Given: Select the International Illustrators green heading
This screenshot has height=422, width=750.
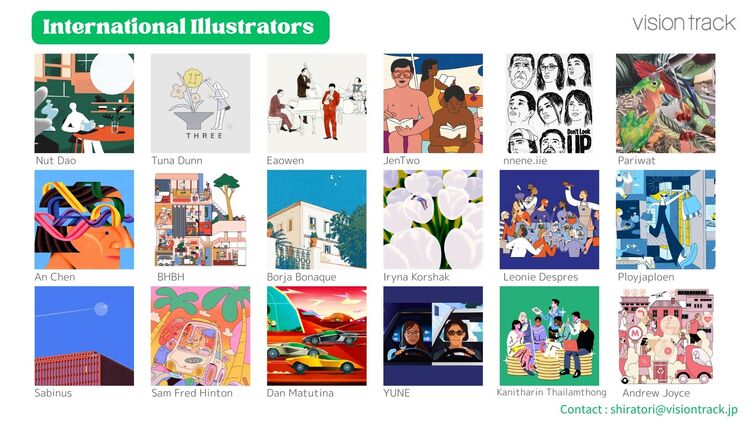Looking at the screenshot, I should click(181, 28).
